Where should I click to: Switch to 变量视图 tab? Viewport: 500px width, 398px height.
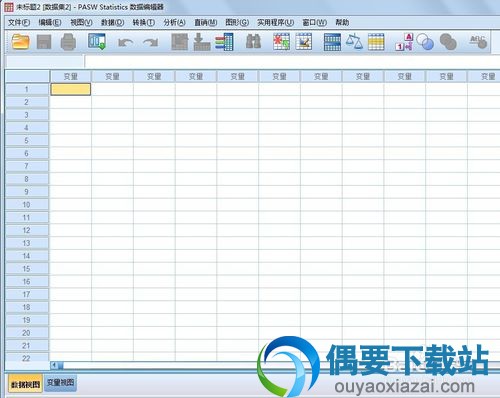(60, 383)
